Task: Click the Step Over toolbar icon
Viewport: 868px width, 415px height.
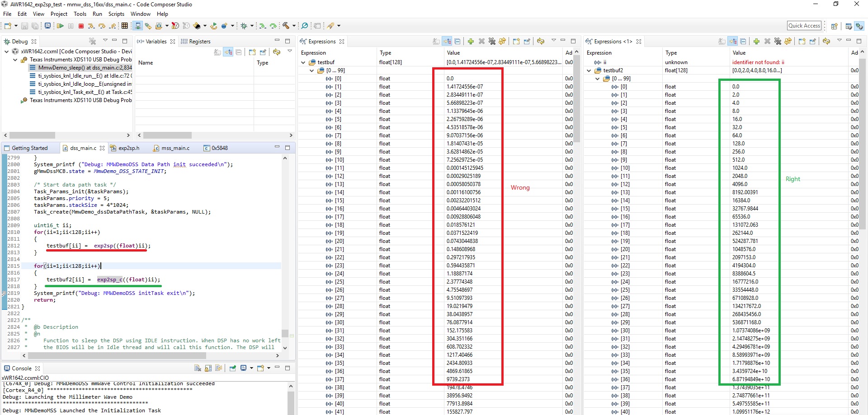Action: point(102,26)
